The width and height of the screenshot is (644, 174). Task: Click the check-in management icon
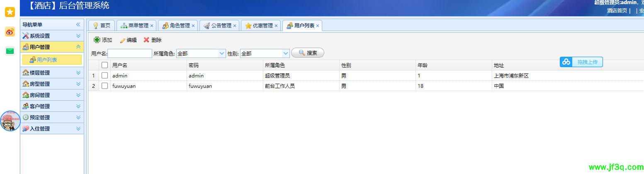click(x=26, y=128)
